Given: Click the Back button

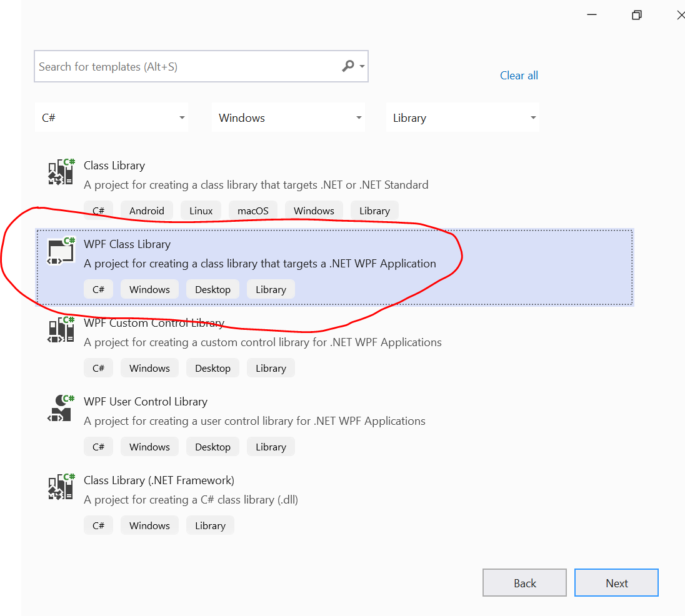Looking at the screenshot, I should tap(524, 582).
